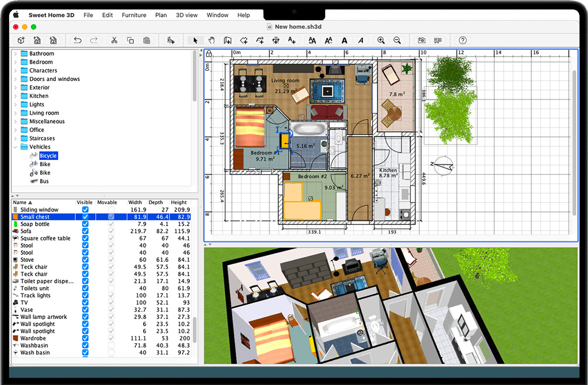Click the Undo arrow in toolbar
This screenshot has width=588, height=385.
(78, 40)
